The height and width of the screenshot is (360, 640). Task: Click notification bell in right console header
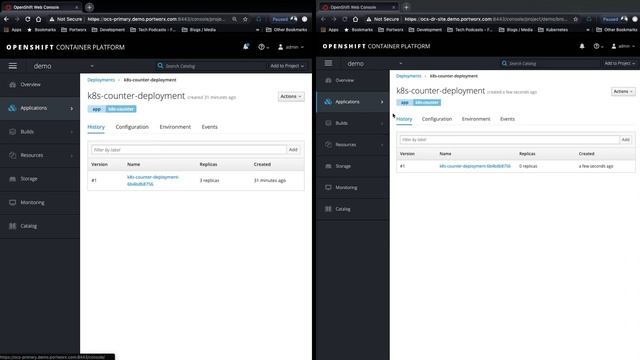tap(582, 46)
